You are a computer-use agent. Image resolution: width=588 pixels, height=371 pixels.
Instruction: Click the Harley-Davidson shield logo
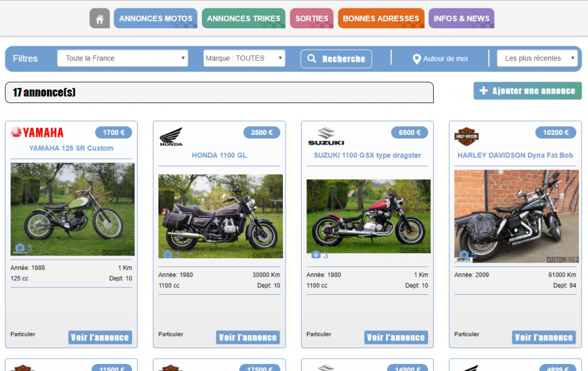[466, 136]
